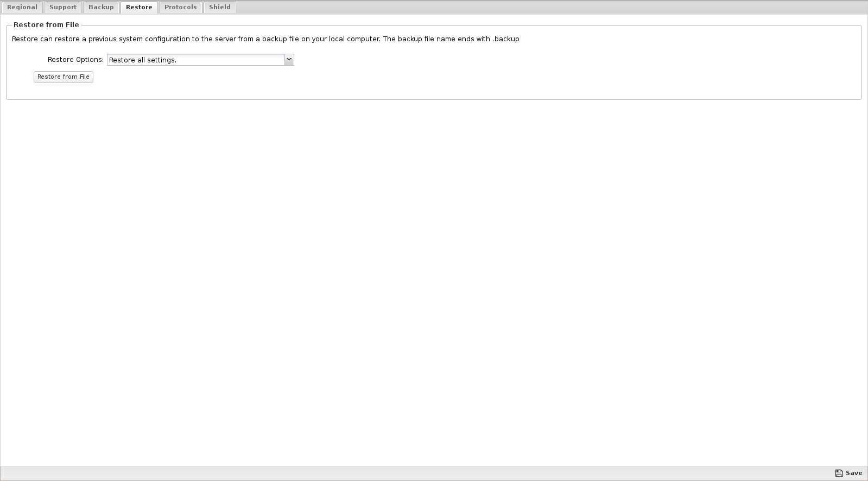Viewport: 868px width, 481px height.
Task: Switch to the Shield tab
Action: (220, 7)
